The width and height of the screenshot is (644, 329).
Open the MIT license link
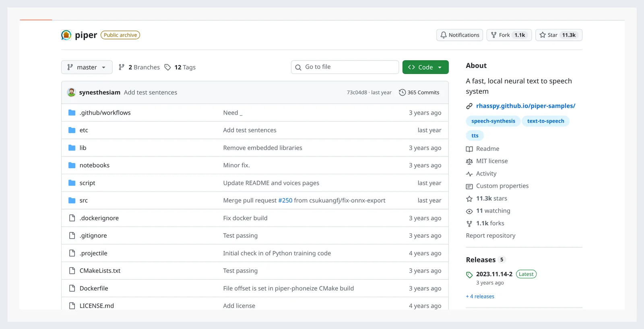click(x=492, y=161)
